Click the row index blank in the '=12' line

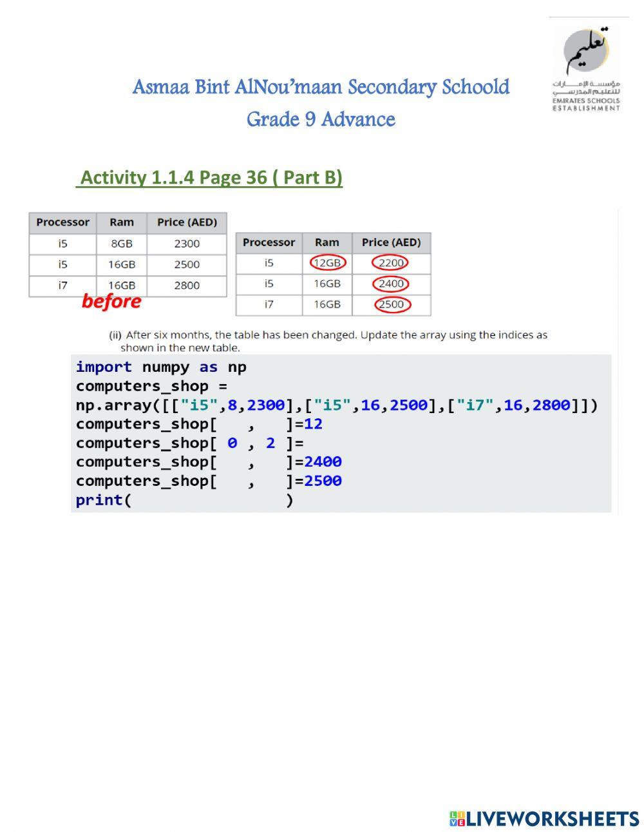point(232,424)
